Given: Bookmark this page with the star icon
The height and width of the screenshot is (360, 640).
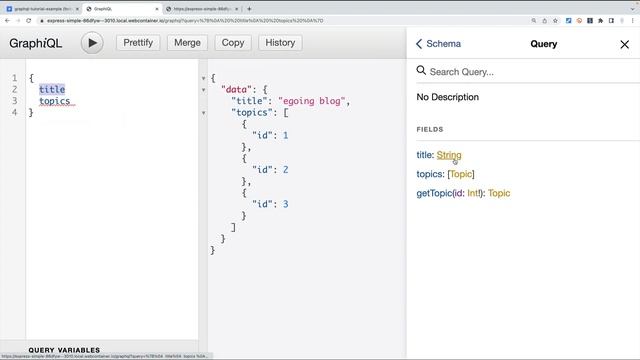Looking at the screenshot, I should coord(555,20).
